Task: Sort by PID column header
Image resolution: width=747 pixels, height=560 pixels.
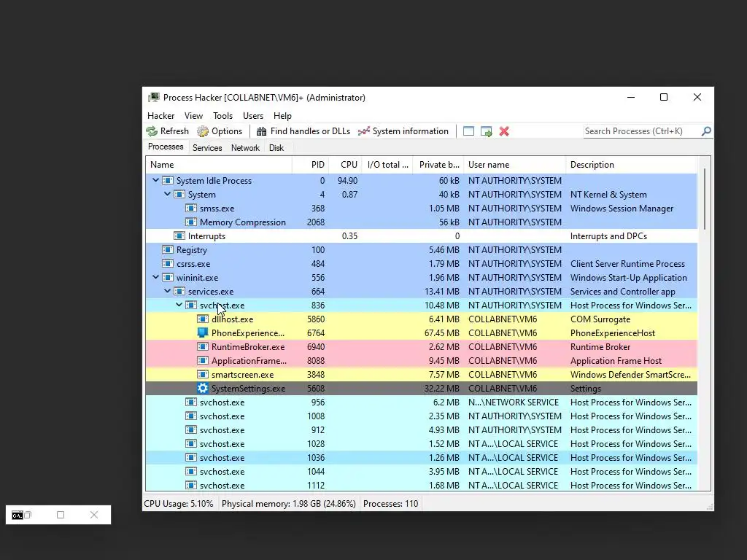Action: [311, 165]
